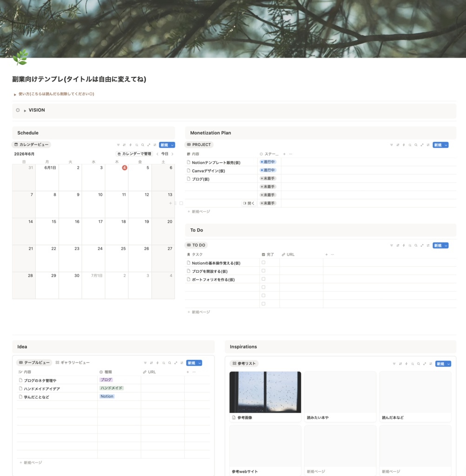Tick fourth empty-row checkbox in TO DO
The height and width of the screenshot is (476, 466).
263,287
